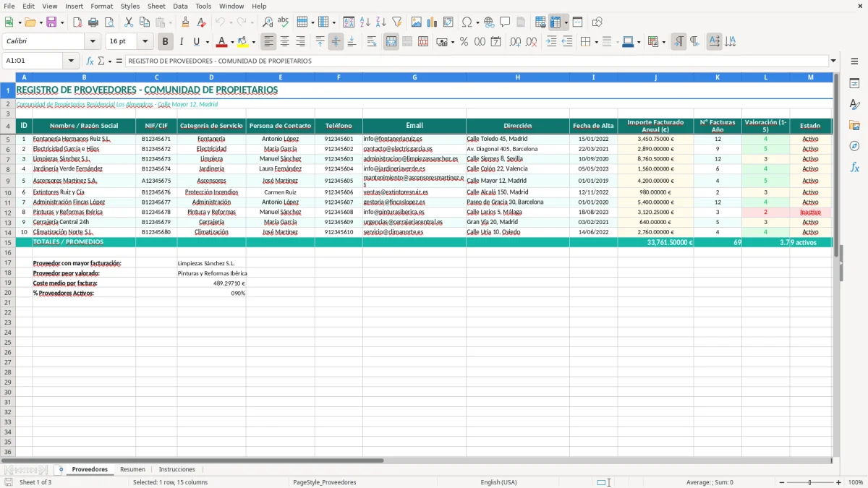
Task: Open sidebar Gallery panel
Action: pos(854,126)
